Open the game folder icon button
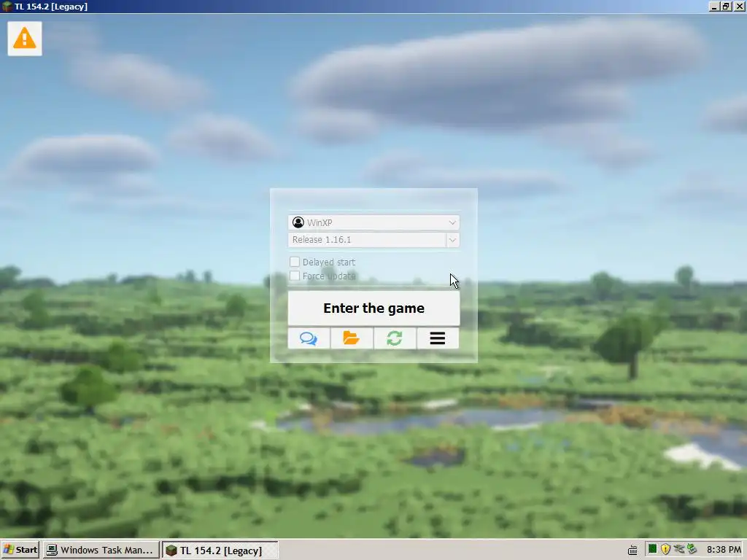The height and width of the screenshot is (560, 747). (352, 338)
